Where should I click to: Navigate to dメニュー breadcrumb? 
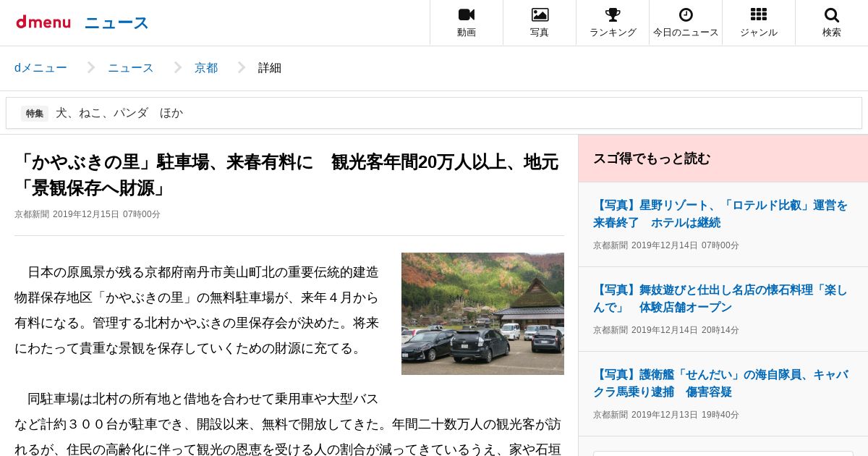pyautogui.click(x=41, y=68)
